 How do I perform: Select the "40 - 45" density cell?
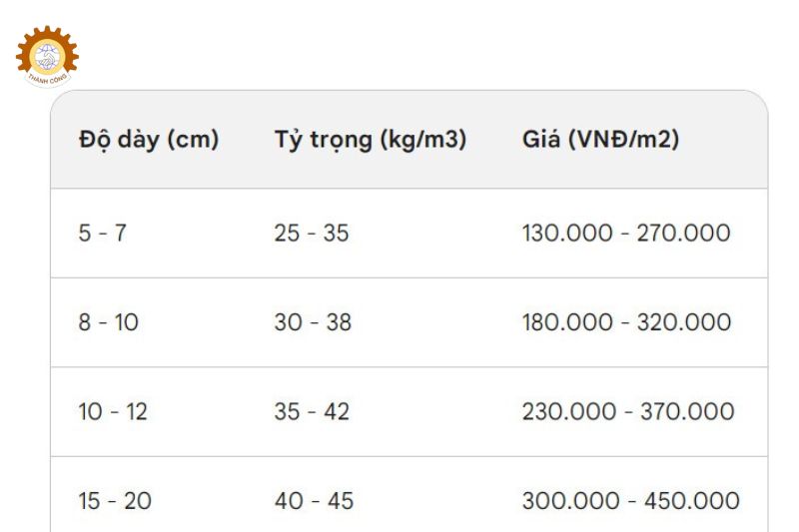(314, 500)
